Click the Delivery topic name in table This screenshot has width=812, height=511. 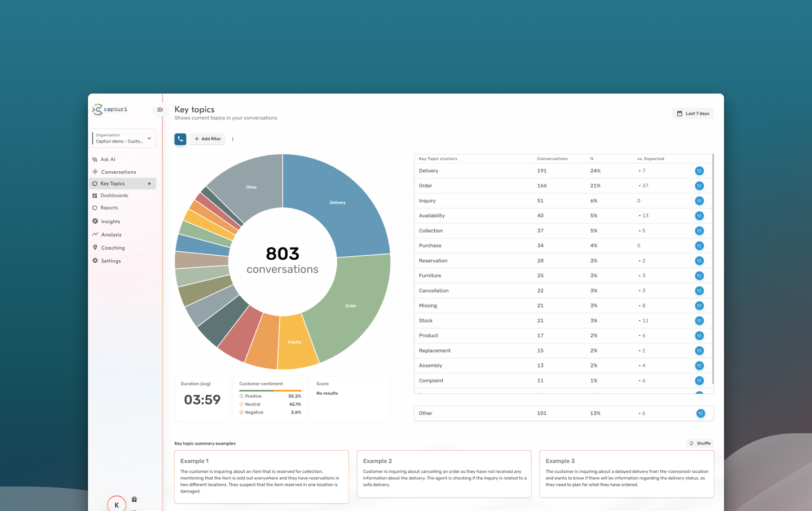pos(429,171)
